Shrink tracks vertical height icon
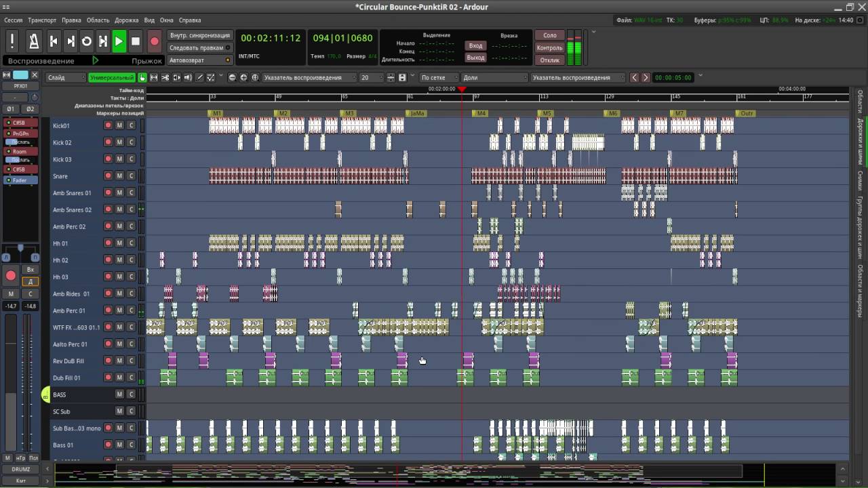 click(391, 77)
